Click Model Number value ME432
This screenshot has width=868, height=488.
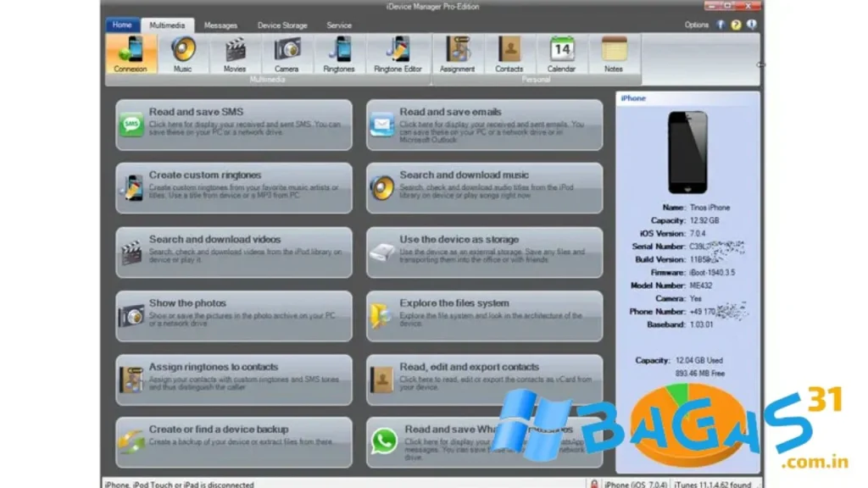click(701, 286)
